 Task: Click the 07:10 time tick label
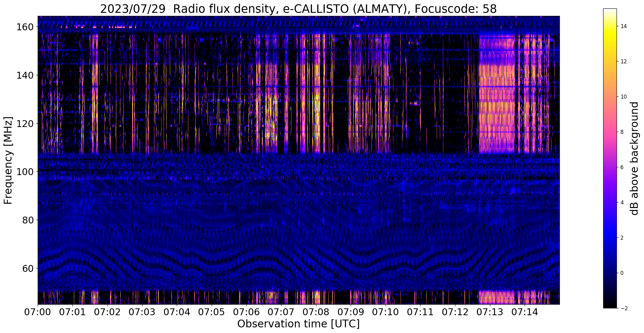386,312
